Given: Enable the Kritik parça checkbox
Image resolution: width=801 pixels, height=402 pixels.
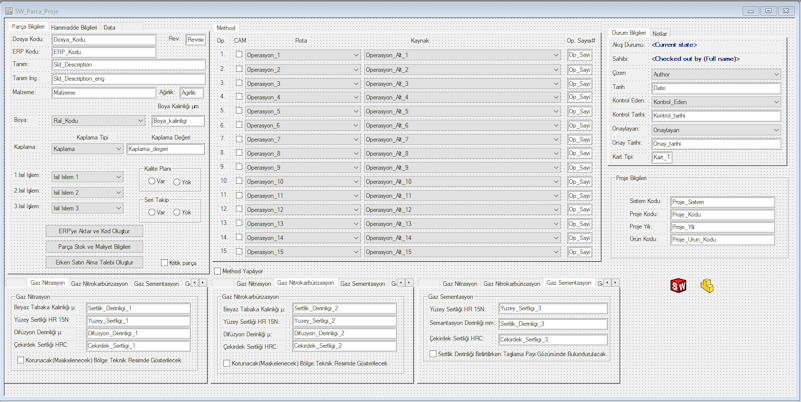Looking at the screenshot, I should (164, 263).
